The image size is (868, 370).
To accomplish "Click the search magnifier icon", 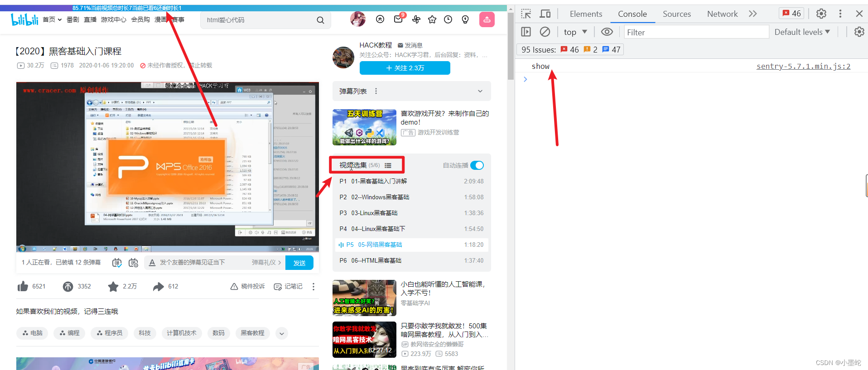I will pyautogui.click(x=320, y=20).
